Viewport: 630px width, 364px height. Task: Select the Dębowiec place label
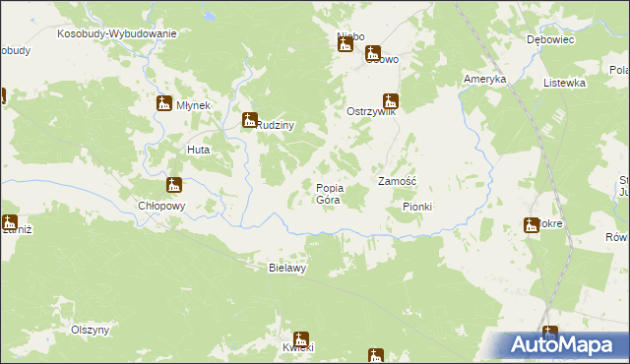click(550, 39)
